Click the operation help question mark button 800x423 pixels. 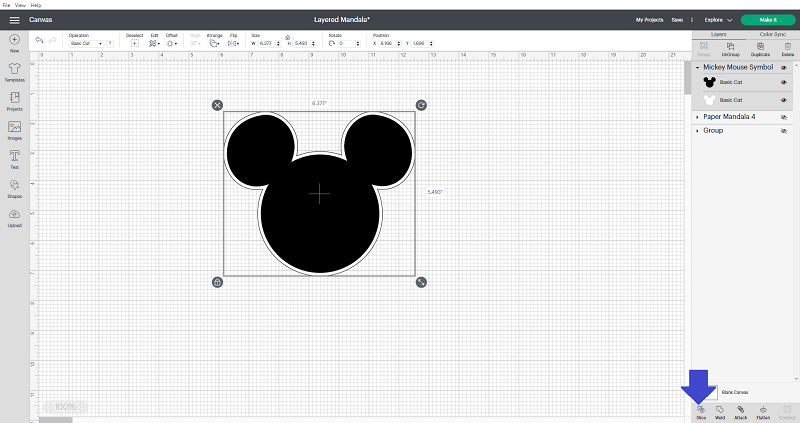click(x=110, y=43)
